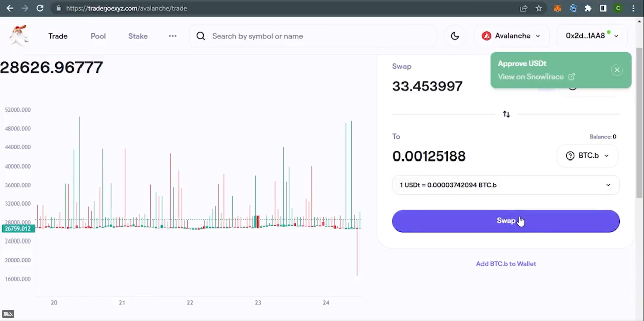
Task: Open the blue globe extension icon
Action: pos(573,8)
